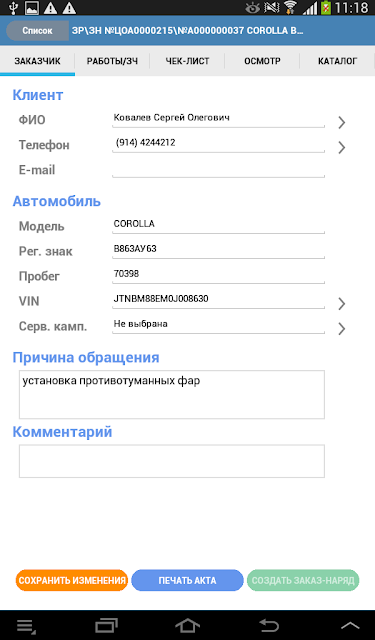Tap the Android back navigation icon
Image resolution: width=375 pixels, height=640 pixels.
(x=269, y=625)
